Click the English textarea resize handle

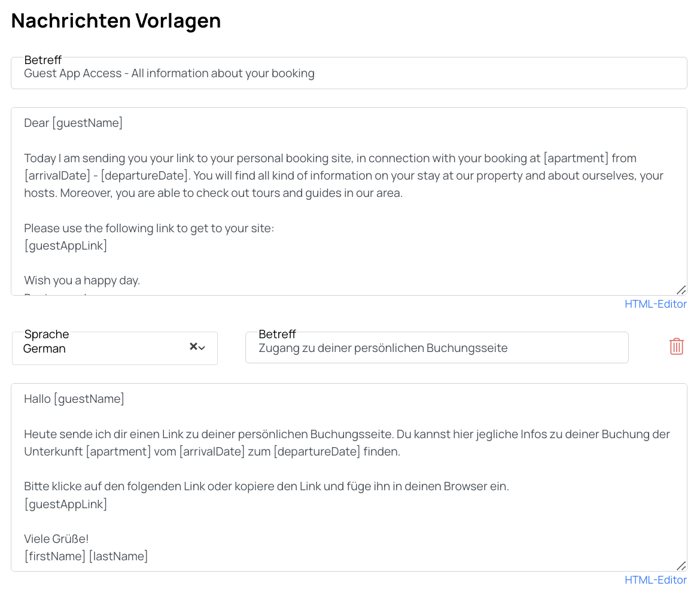pos(681,290)
